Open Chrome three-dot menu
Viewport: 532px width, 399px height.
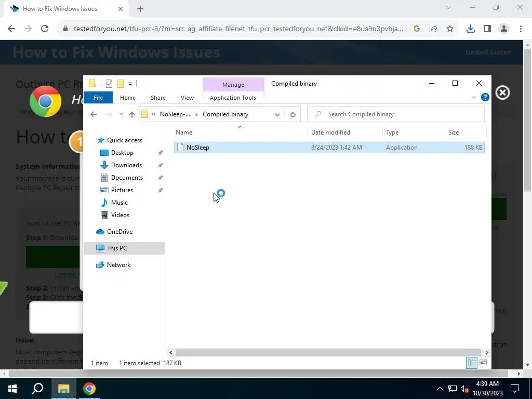521,29
